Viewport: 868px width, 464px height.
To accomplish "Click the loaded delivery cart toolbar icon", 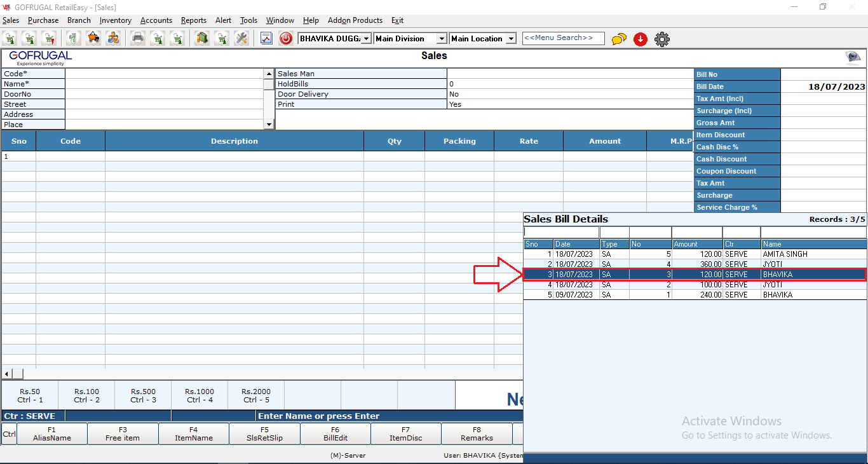I will pyautogui.click(x=93, y=39).
